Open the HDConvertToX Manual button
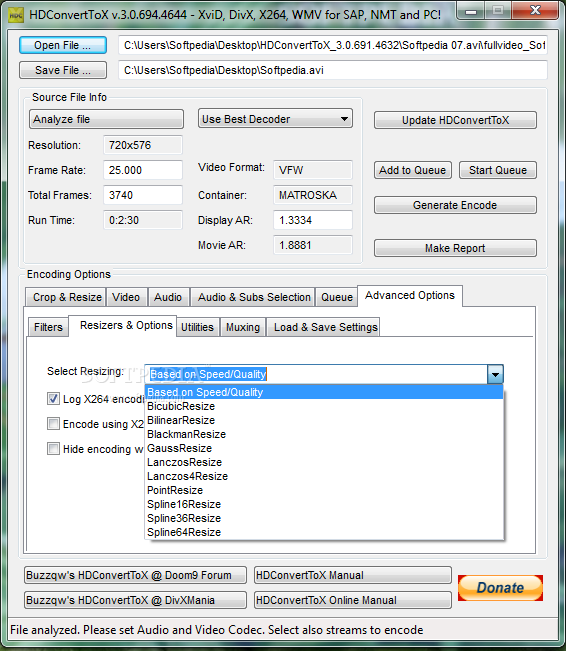Image resolution: width=566 pixels, height=651 pixels. point(353,575)
